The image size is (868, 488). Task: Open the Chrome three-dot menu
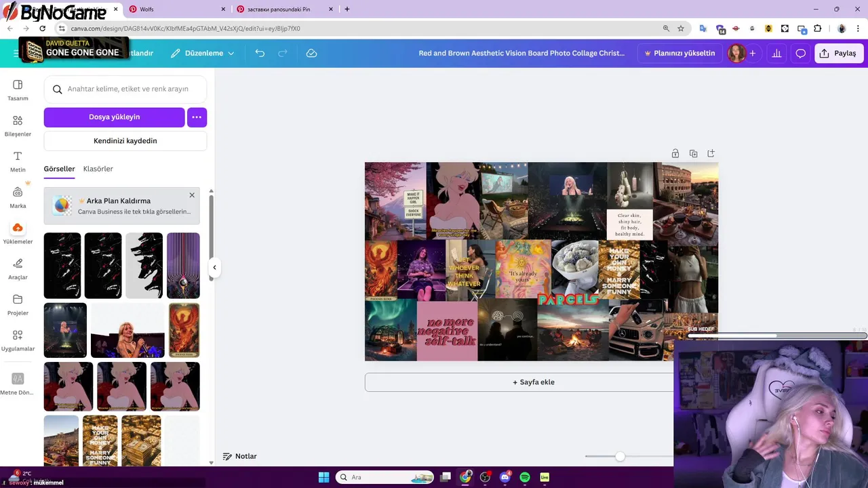pos(858,28)
